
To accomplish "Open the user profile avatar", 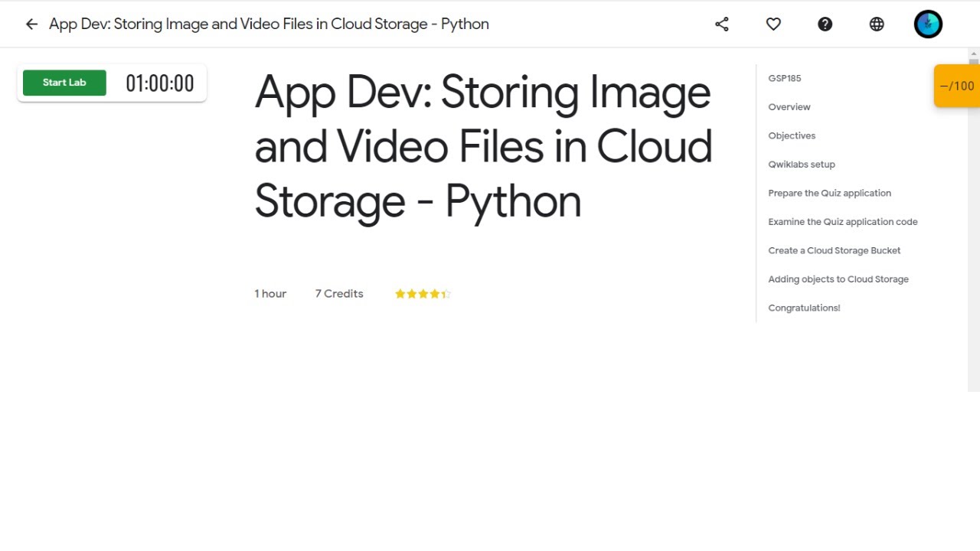I will point(928,24).
